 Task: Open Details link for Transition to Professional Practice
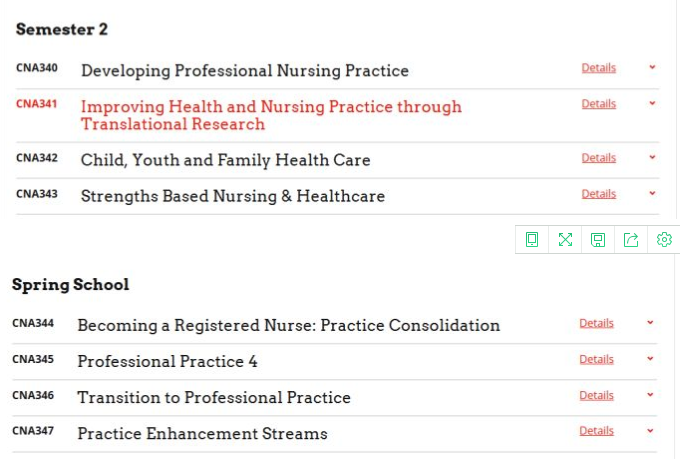coord(597,395)
